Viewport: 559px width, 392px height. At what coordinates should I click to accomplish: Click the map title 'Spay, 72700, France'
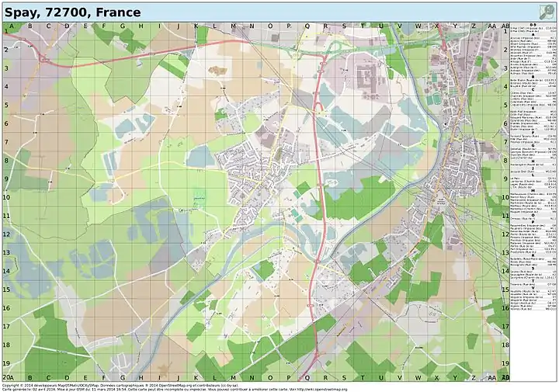point(73,12)
